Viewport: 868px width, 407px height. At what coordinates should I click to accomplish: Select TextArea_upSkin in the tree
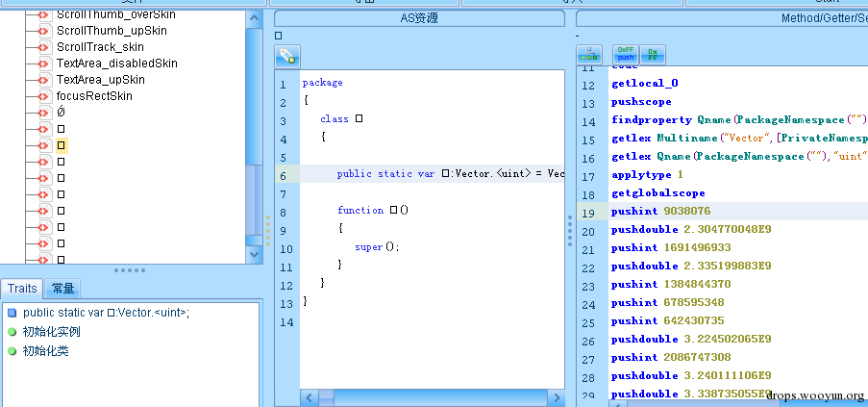[x=100, y=80]
